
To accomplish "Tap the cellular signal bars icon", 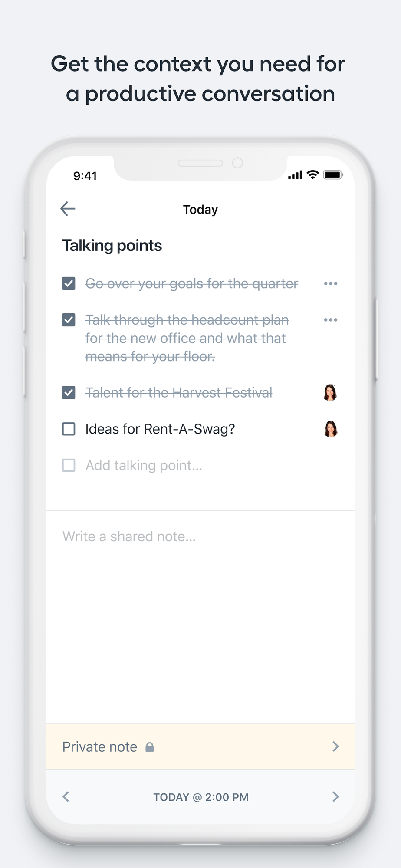I will tap(295, 175).
